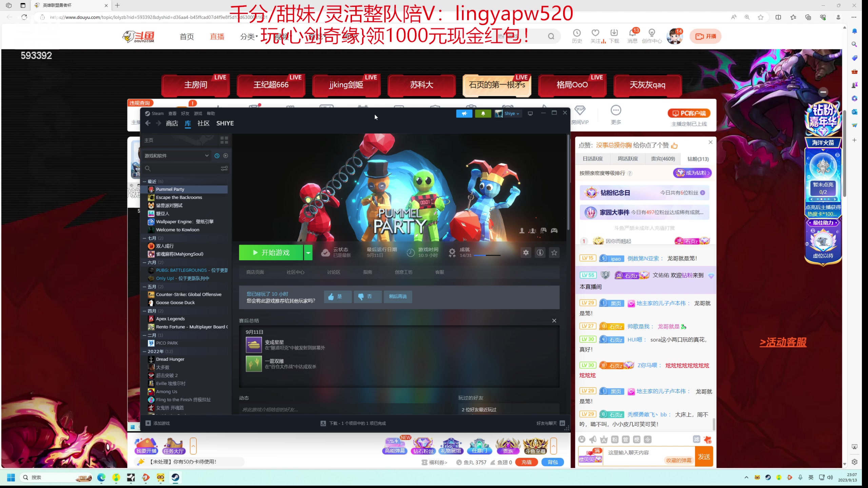Click green 开始游戏 play button
The height and width of the screenshot is (488, 868).
(271, 252)
